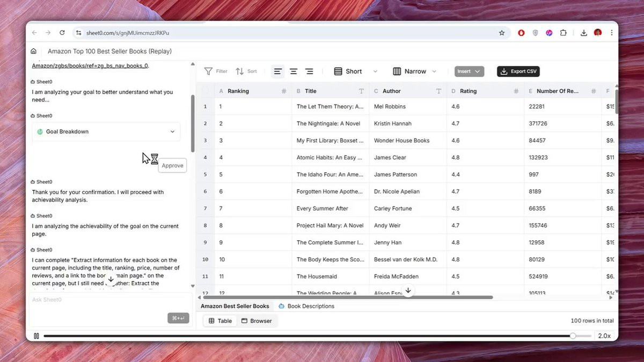Open the red ad-blocker extension icon
The height and width of the screenshot is (362, 644).
(x=521, y=33)
